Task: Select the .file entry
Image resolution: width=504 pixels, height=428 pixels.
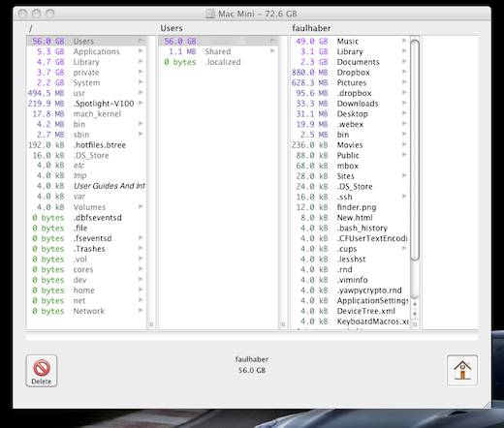Action: pos(86,228)
